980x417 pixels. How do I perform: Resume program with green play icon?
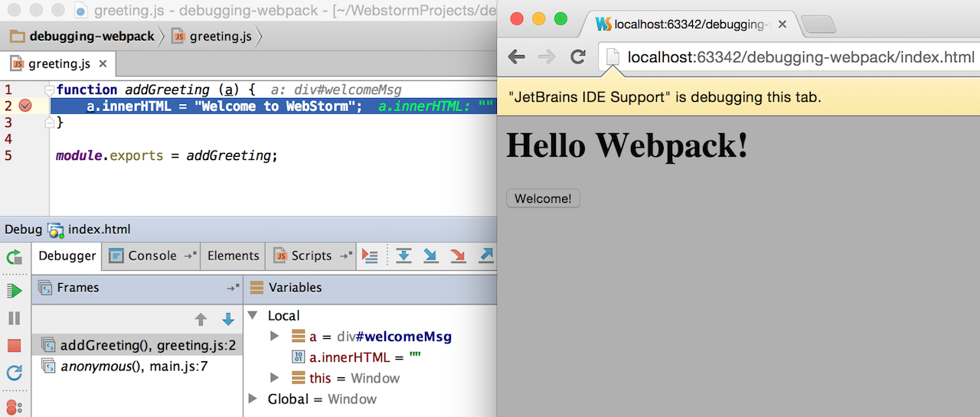[x=14, y=291]
